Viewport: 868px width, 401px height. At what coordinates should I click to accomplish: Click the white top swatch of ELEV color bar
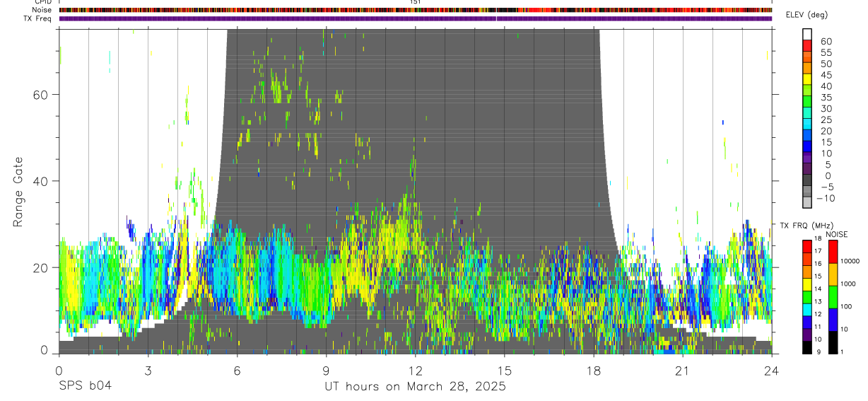[807, 34]
